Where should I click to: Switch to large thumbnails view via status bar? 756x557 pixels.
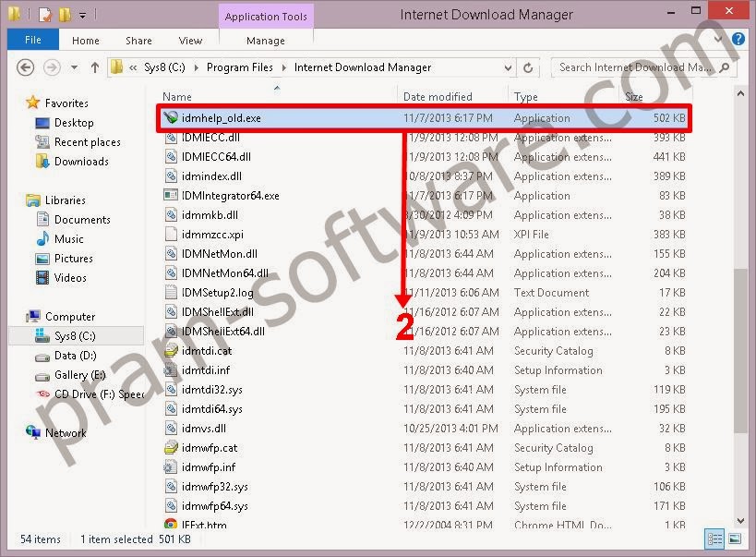point(734,539)
